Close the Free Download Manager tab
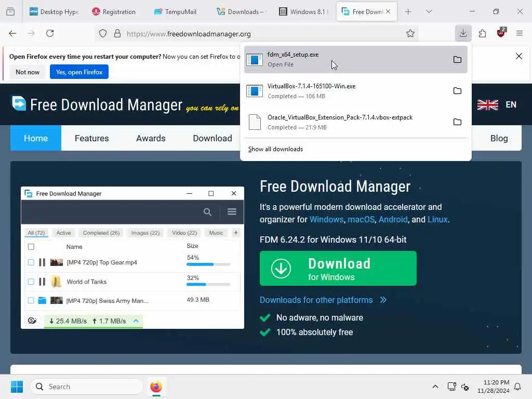Screen dimensions: 532x399 coord(388,11)
